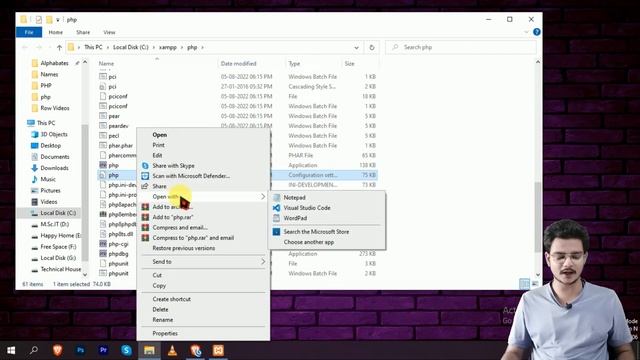Click Cut in the context menu

(x=157, y=275)
